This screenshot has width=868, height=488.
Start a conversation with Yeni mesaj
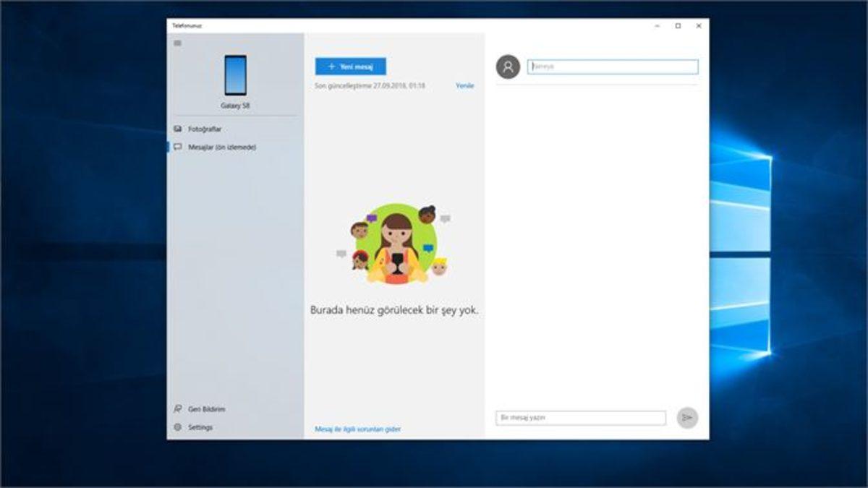point(352,66)
